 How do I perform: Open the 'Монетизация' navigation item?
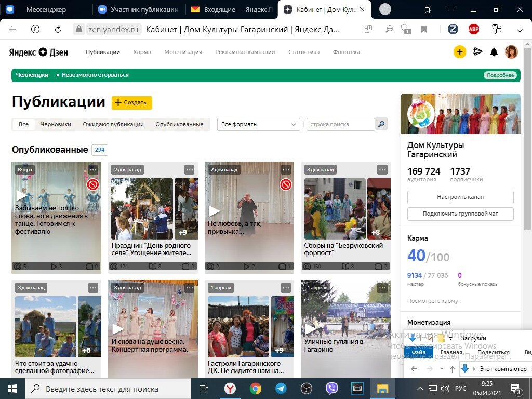pyautogui.click(x=183, y=52)
